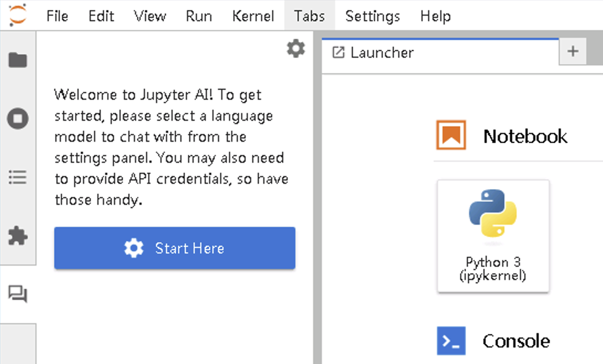The image size is (603, 364).
Task: Click the Jupyter logo in menu bar
Action: [x=18, y=15]
